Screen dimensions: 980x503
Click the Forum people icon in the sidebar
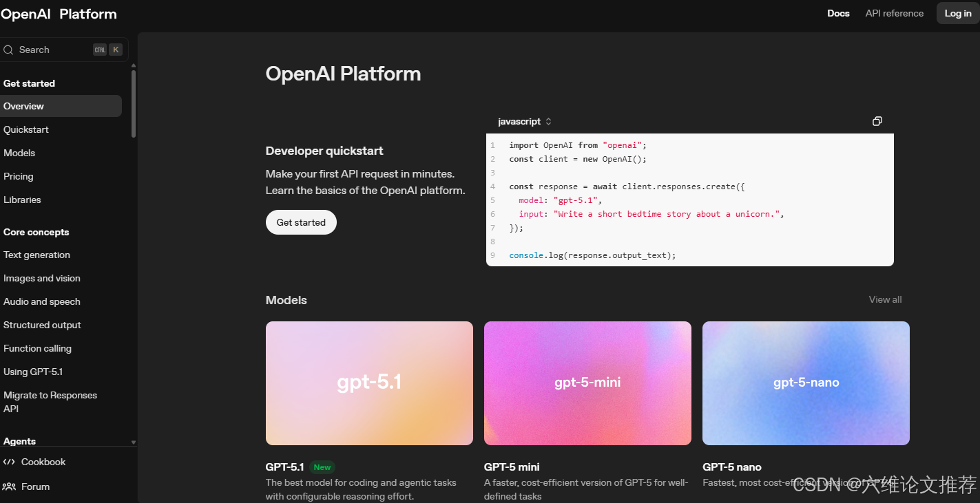click(9, 486)
